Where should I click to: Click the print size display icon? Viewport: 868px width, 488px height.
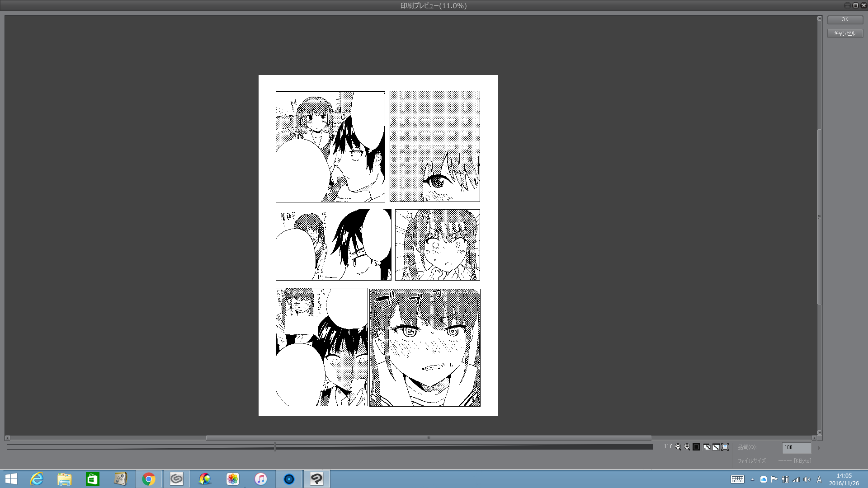[x=725, y=447]
